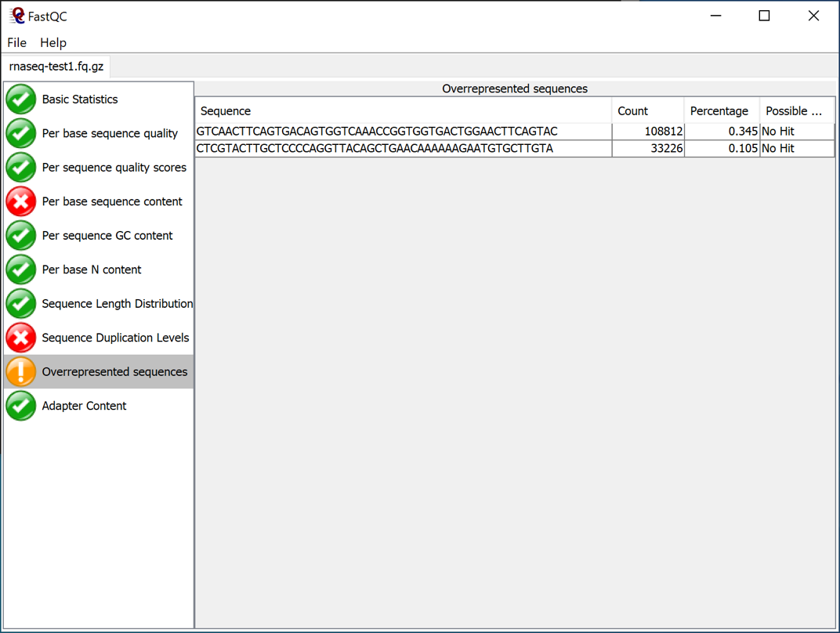Click the red X icon for Per base sequence content
840x633 pixels.
click(x=21, y=201)
